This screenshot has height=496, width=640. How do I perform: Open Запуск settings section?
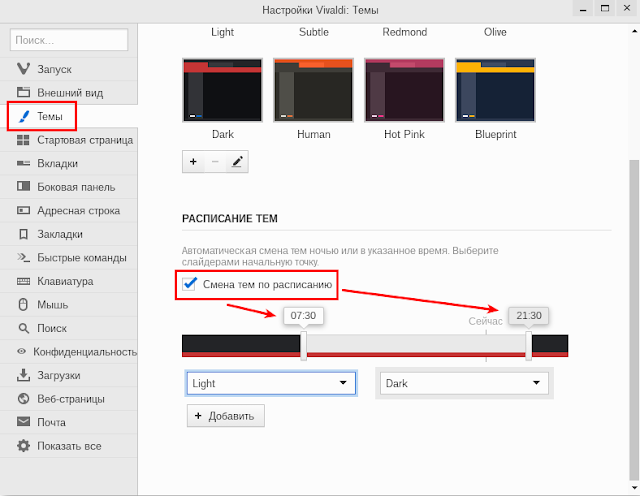tap(69, 69)
